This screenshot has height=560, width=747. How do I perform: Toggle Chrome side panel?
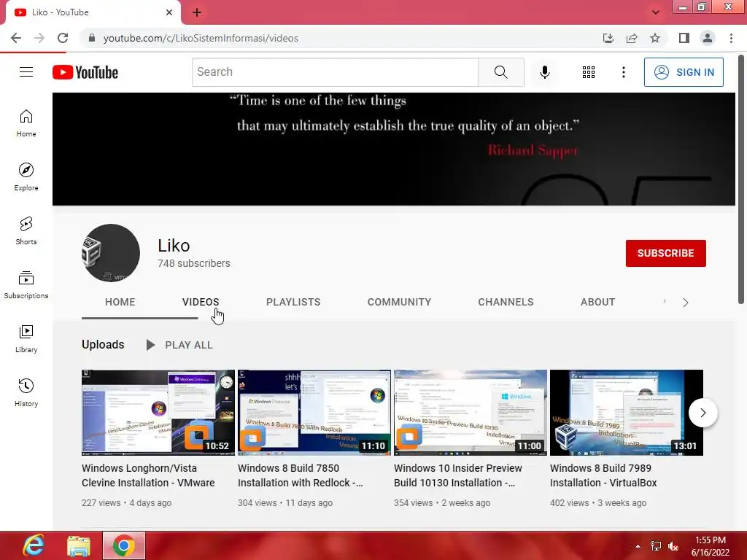click(684, 38)
